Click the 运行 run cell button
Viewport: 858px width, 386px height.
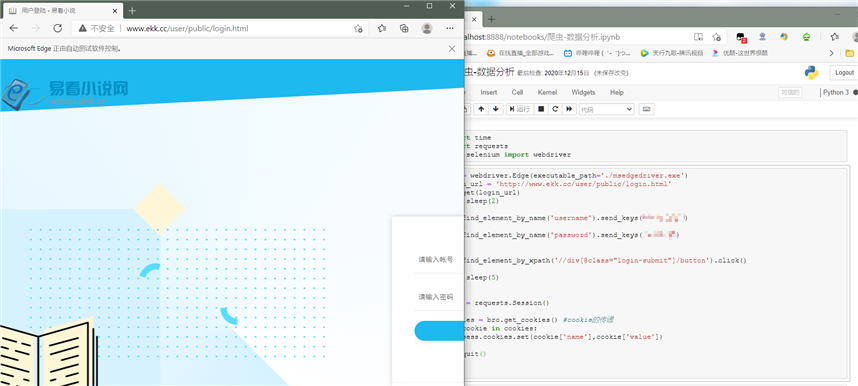(519, 109)
